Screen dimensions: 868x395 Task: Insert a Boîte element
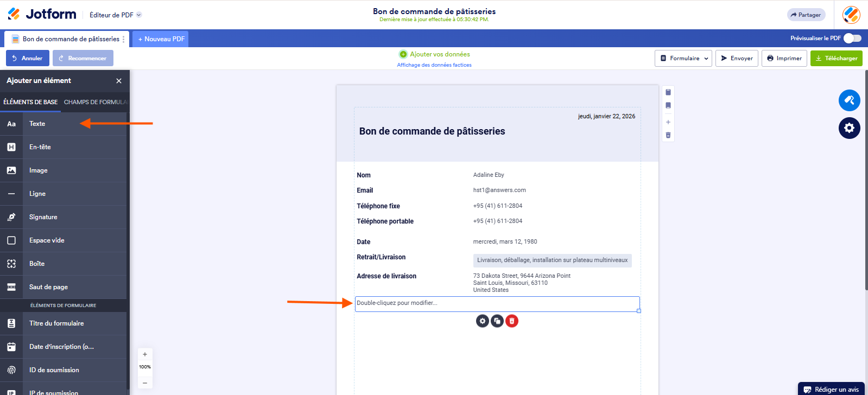[x=63, y=264]
